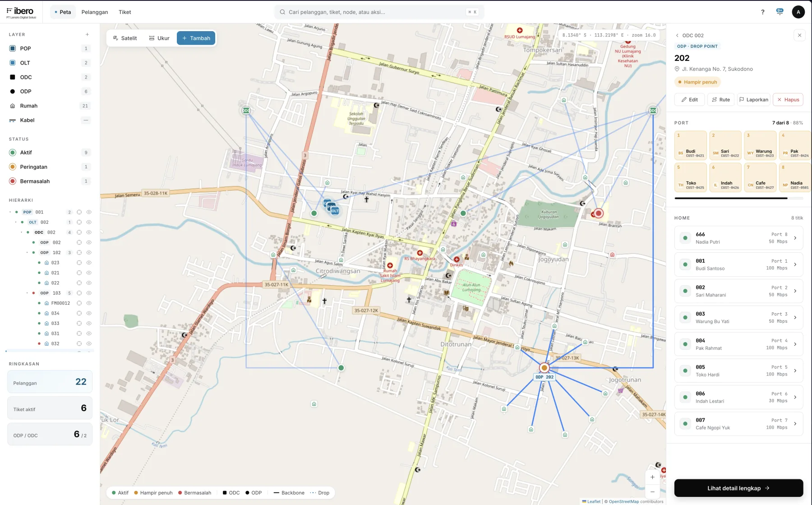Click the Edit pencil button

[x=689, y=100]
